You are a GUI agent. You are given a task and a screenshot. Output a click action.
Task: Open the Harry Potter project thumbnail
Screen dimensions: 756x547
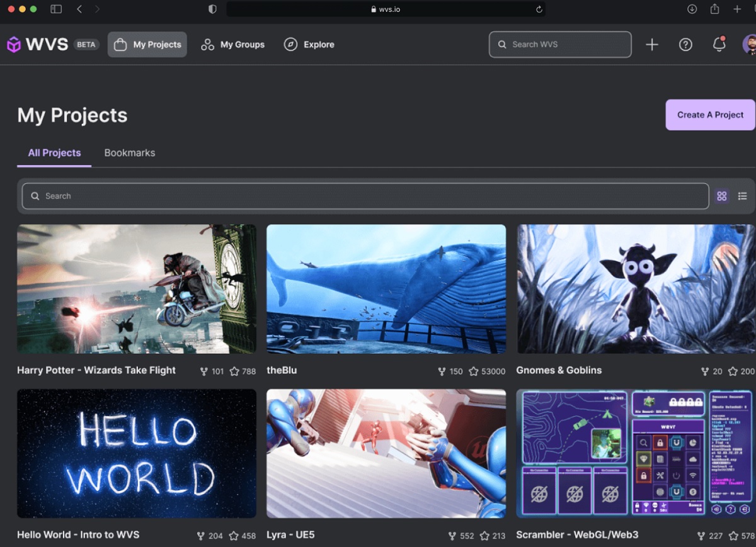pos(137,289)
